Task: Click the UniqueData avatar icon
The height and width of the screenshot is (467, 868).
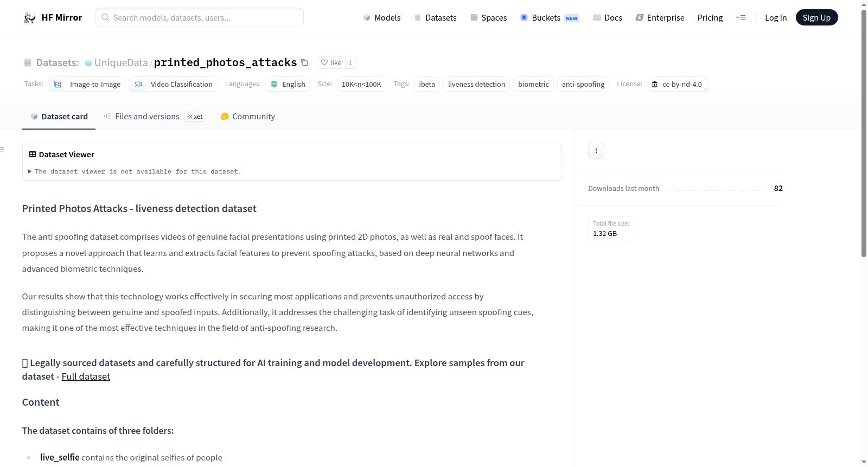Action: tap(88, 62)
